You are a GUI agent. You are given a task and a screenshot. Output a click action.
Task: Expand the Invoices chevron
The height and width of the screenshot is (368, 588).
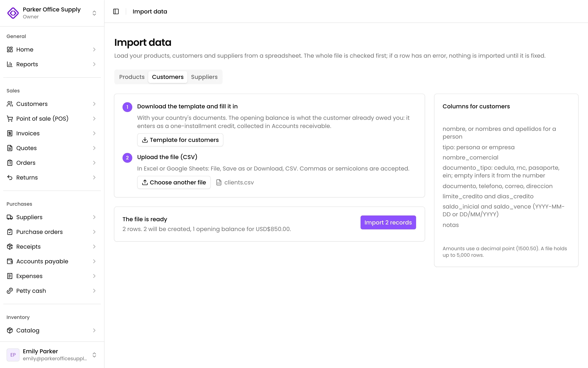click(x=94, y=133)
